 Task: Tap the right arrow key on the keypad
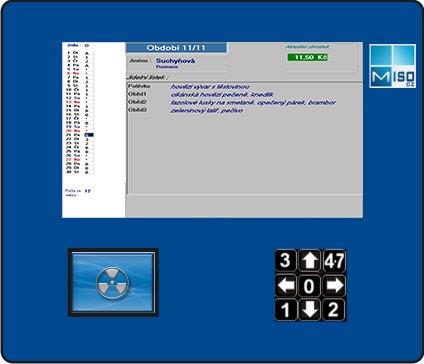[x=334, y=286]
